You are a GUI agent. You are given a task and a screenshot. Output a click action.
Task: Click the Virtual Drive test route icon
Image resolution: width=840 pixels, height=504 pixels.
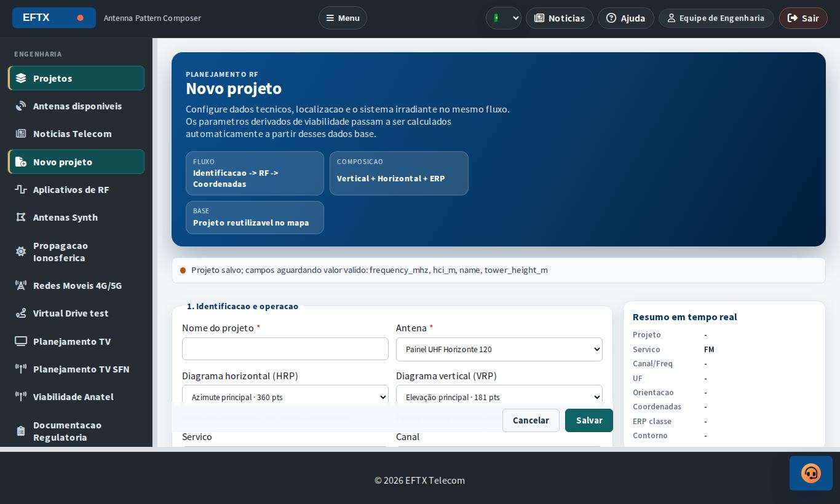[x=21, y=313]
